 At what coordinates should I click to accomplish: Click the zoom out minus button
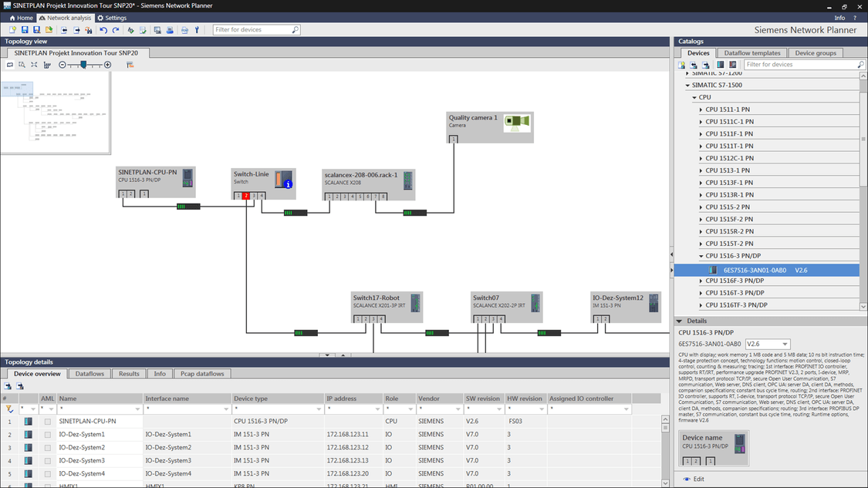tap(62, 65)
